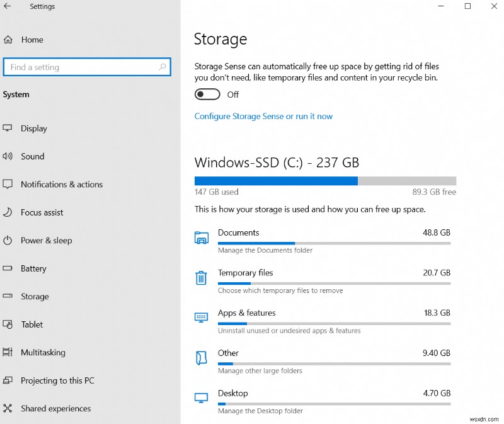Viewport: 504px width, 424px height.
Task: Toggle Storage Sense on
Action: click(x=207, y=95)
